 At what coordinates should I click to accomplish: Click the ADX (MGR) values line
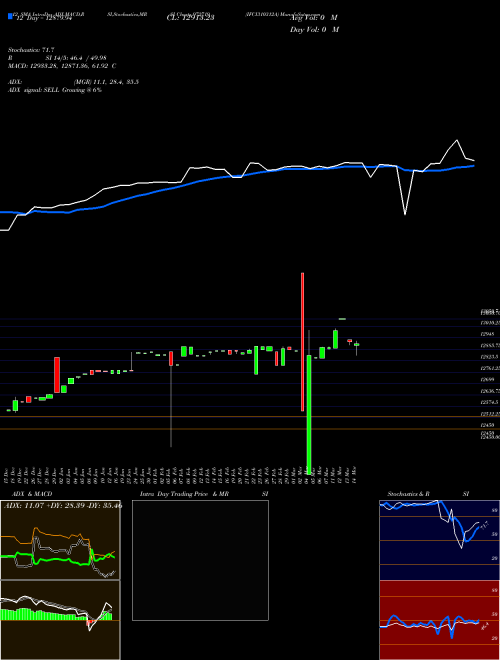[x=74, y=82]
